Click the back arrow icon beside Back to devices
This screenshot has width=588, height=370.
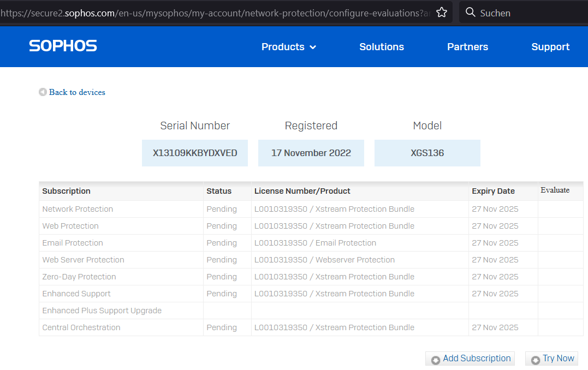point(43,92)
